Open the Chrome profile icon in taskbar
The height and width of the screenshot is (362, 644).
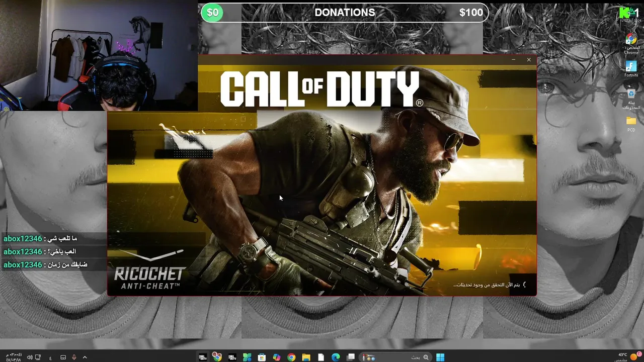coord(217,357)
